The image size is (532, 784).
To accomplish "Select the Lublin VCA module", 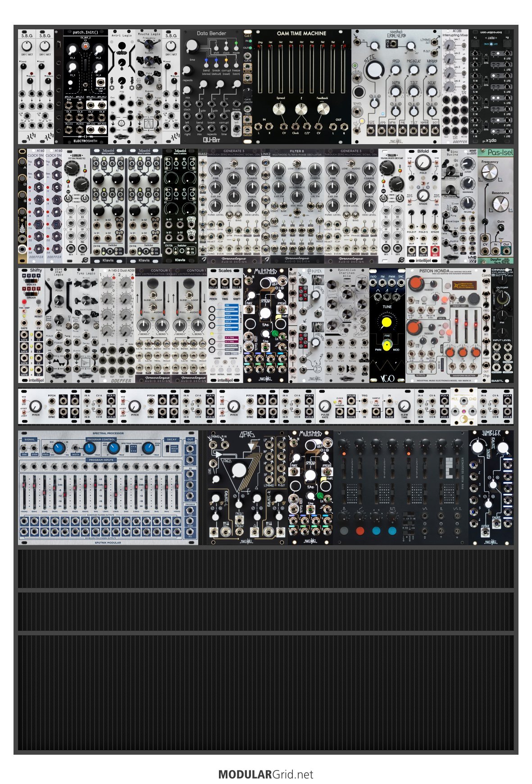I will (x=77, y=206).
